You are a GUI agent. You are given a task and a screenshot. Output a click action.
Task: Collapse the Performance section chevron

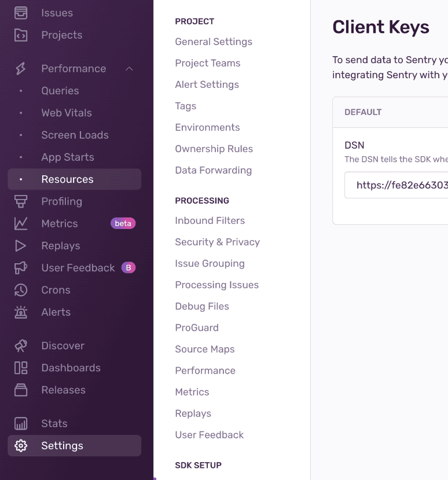[x=129, y=69]
